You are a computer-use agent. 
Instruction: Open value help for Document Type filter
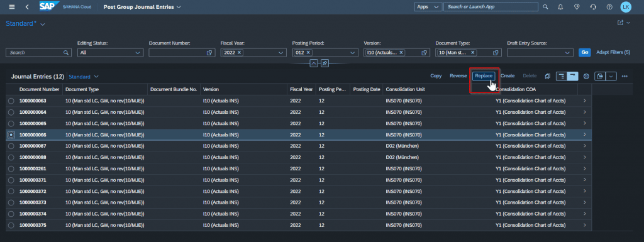pos(496,53)
